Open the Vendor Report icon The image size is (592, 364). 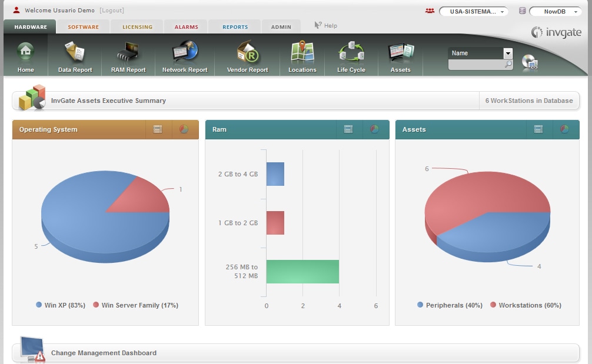click(x=247, y=51)
